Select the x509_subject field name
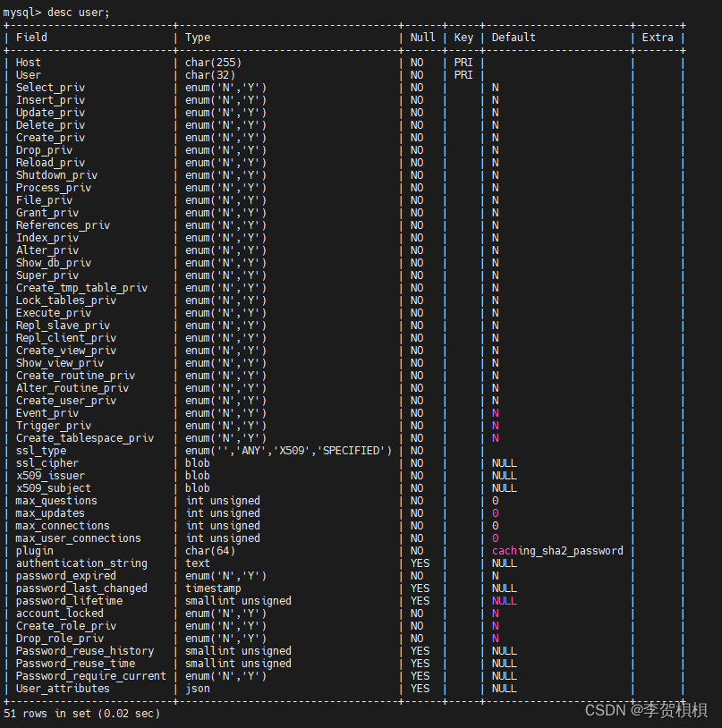This screenshot has height=728, width=722. (x=54, y=489)
